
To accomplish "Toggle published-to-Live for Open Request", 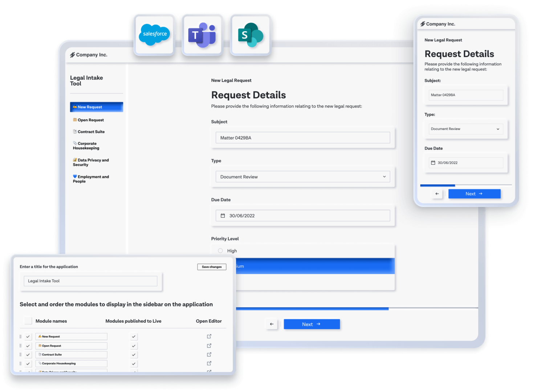I will click(134, 346).
